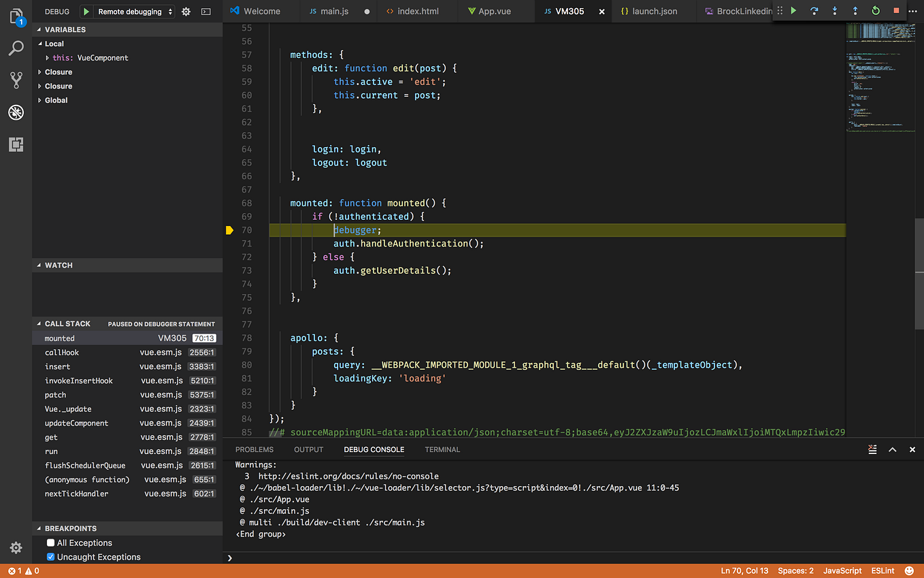Disable the Uncaught Exceptions breakpoint checkbox
Screen dimensions: 924x578
tap(50, 557)
